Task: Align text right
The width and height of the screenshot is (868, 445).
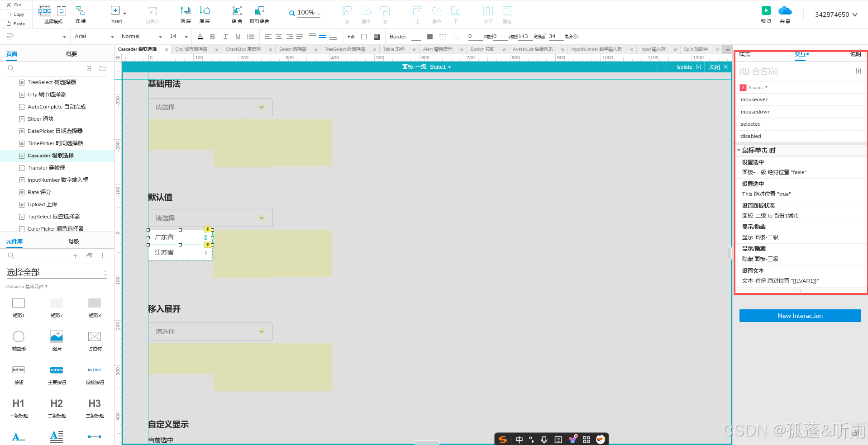Action: pos(289,37)
